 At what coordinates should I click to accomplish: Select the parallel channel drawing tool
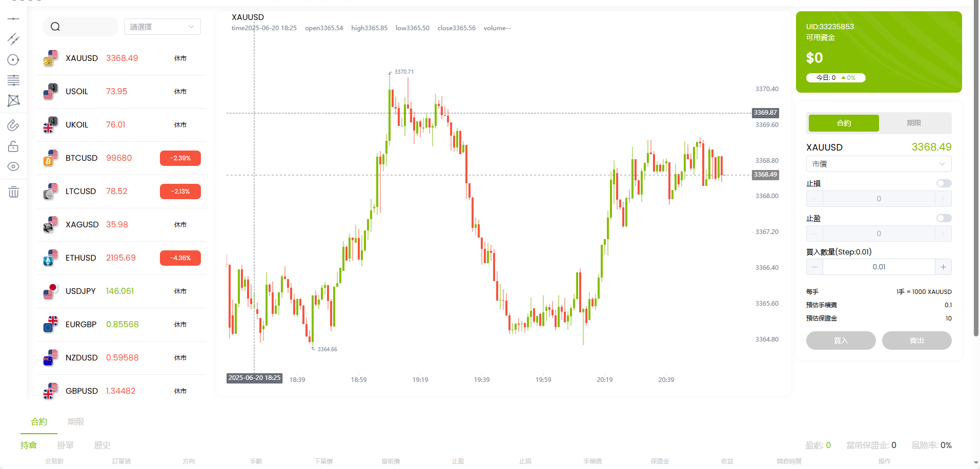pos(13,39)
